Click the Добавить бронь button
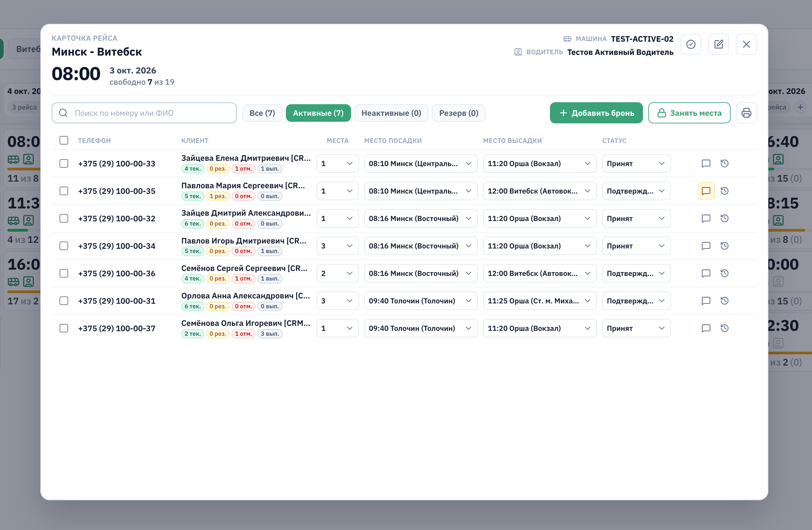Viewport: 812px width, 530px height. tap(596, 113)
